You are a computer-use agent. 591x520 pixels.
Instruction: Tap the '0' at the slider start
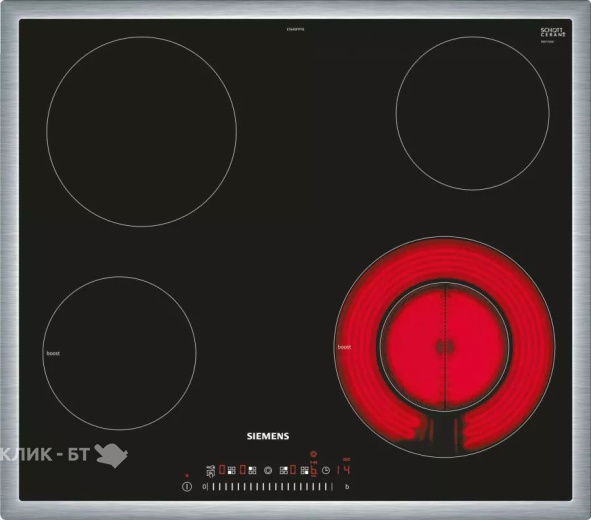pyautogui.click(x=204, y=487)
